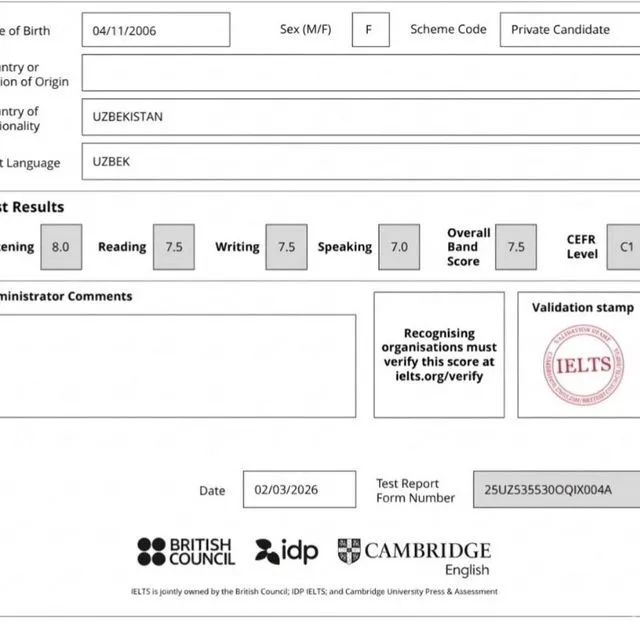The height and width of the screenshot is (640, 640).
Task: Click the First Language field UZBEK
Action: click(361, 161)
